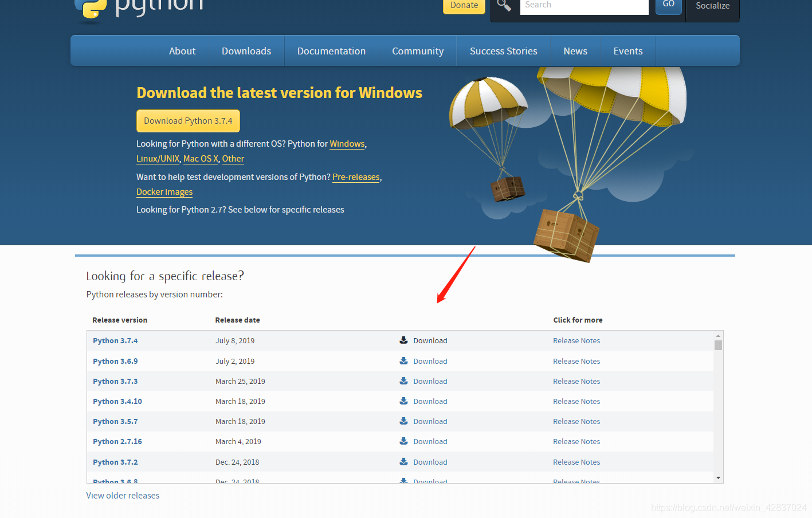812x518 pixels.
Task: Open Release Notes for Python 3.5.7
Action: [x=576, y=421]
